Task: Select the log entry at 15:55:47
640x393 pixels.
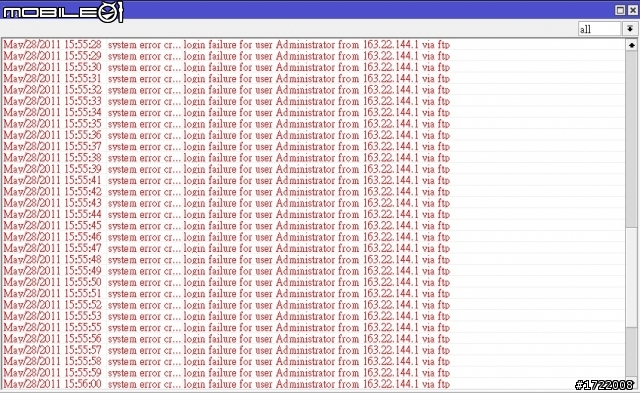Action: tap(313, 249)
